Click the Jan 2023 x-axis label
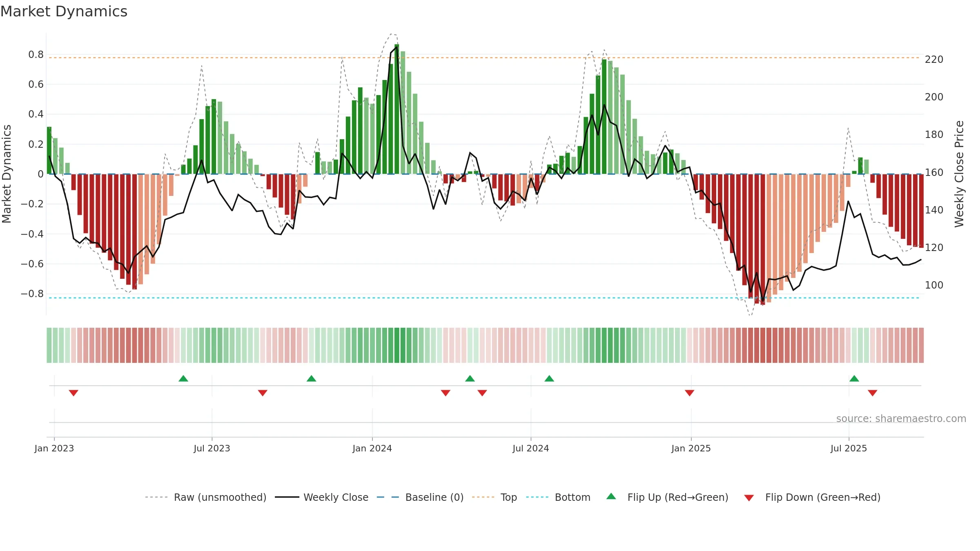 54,448
